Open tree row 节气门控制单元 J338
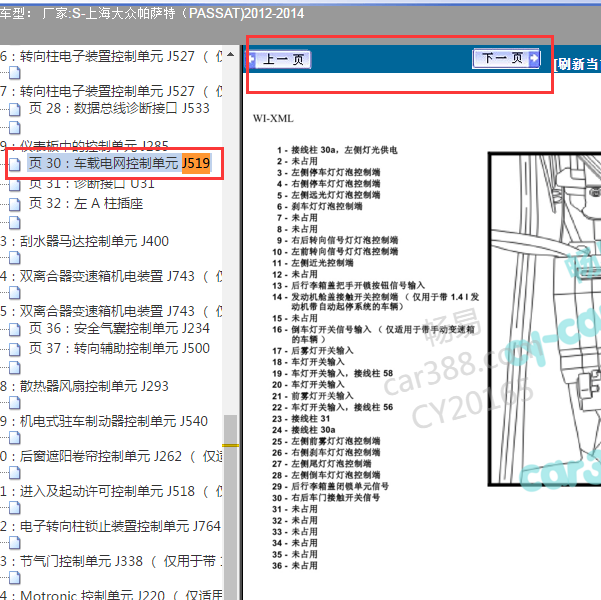Screen dimensions: 601x600 point(111,562)
